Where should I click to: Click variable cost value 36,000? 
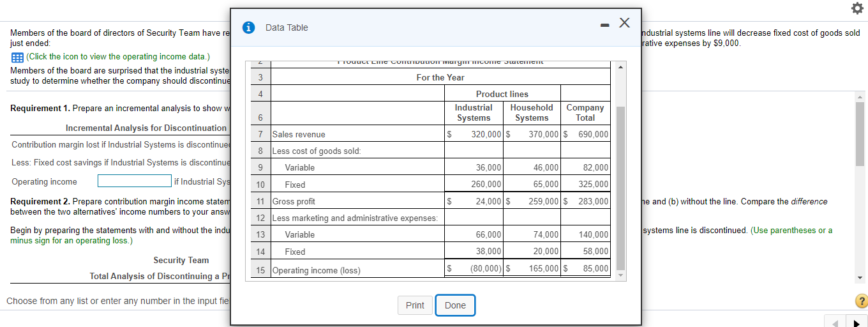pos(488,168)
